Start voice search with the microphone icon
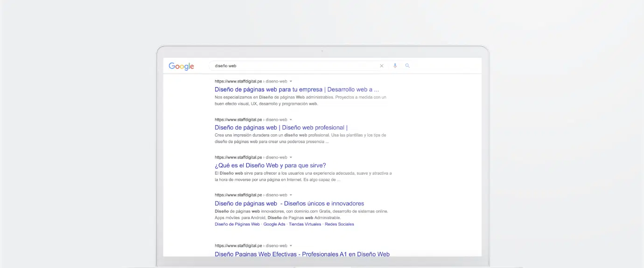The width and height of the screenshot is (644, 268). pyautogui.click(x=395, y=66)
